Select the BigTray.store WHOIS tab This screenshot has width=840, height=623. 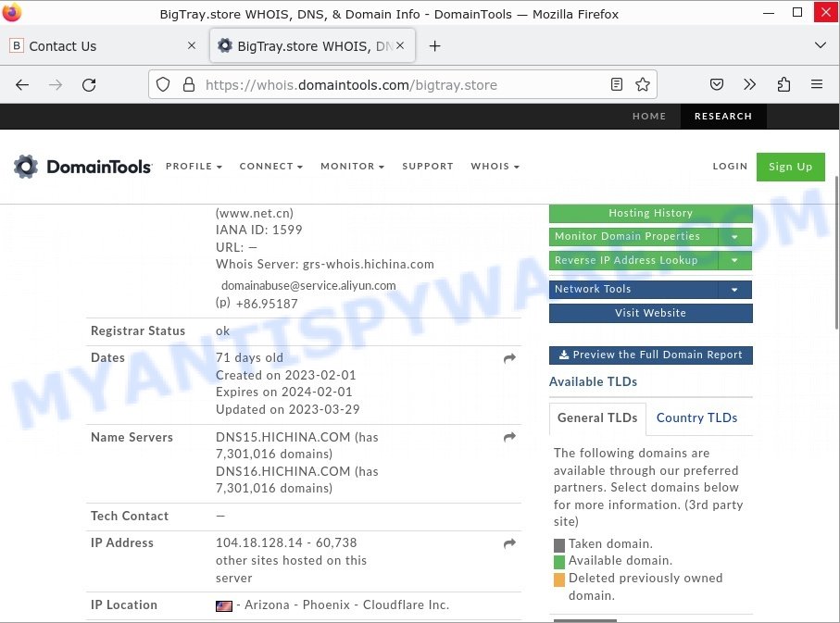point(312,46)
